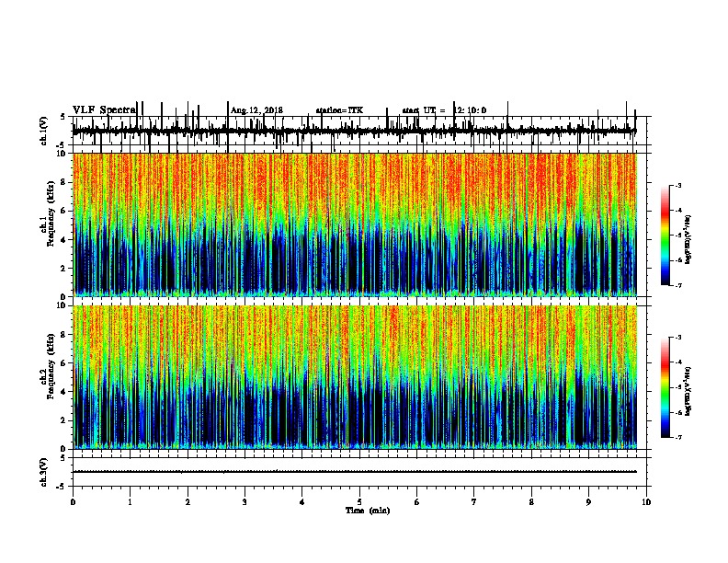Click the 'VLF Spectra' title text
Image resolution: width=728 pixels, height=563 pixels.
click(x=104, y=109)
